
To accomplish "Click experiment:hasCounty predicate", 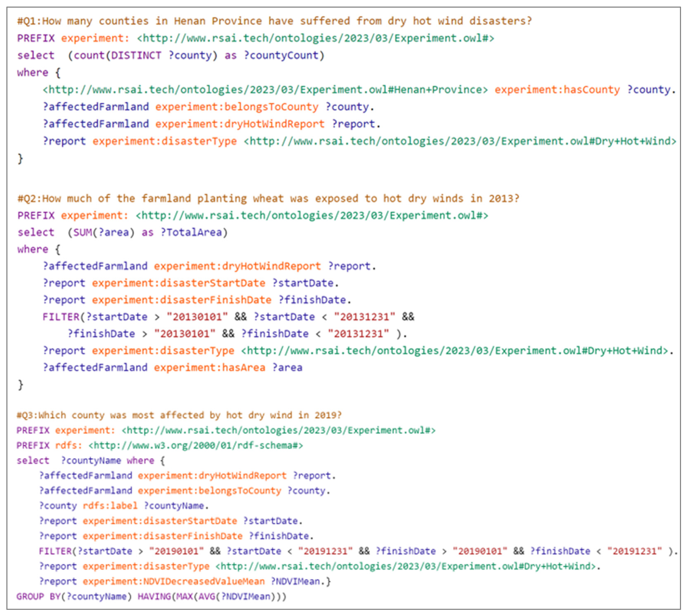I will click(x=557, y=90).
